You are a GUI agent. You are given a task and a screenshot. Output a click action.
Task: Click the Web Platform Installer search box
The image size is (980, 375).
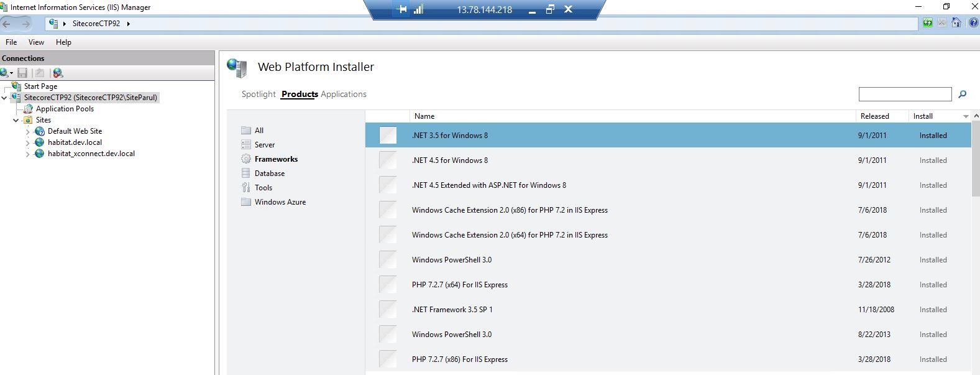pos(905,94)
